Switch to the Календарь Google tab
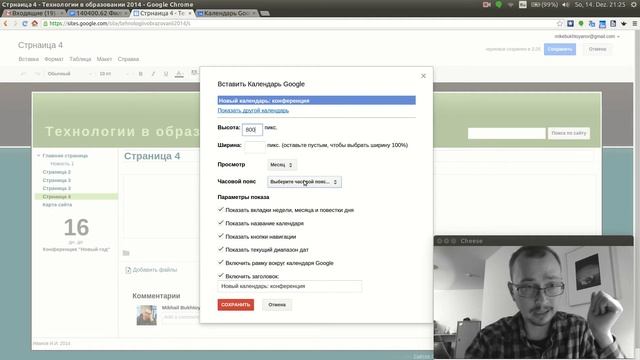 pyautogui.click(x=227, y=13)
